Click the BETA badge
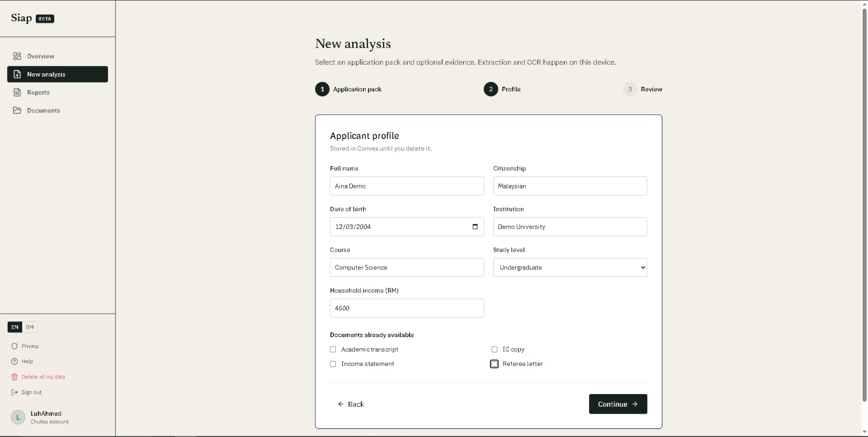This screenshot has height=437, width=868. (x=45, y=18)
